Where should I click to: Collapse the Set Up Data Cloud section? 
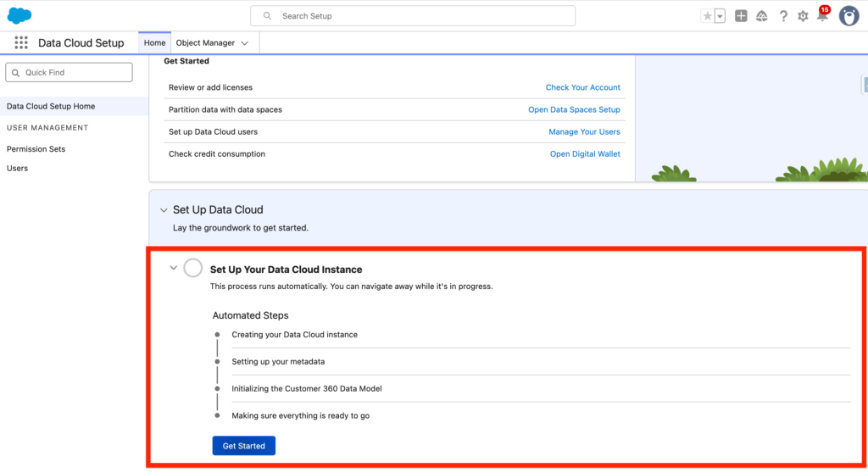pos(163,210)
